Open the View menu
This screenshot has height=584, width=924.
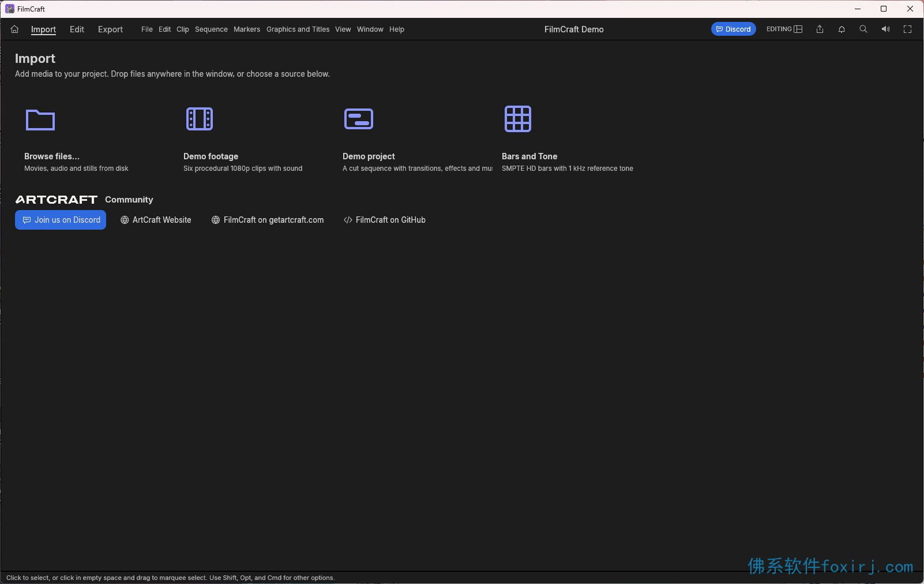pyautogui.click(x=343, y=29)
